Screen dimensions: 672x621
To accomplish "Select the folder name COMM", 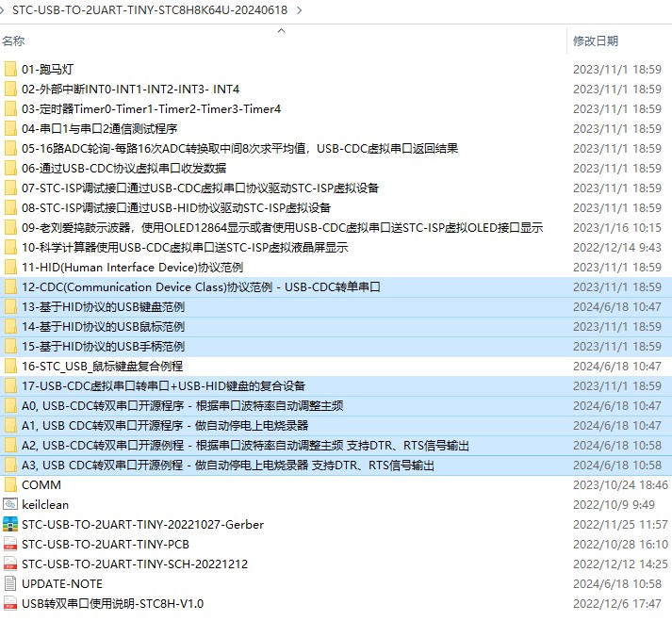I will (41, 484).
